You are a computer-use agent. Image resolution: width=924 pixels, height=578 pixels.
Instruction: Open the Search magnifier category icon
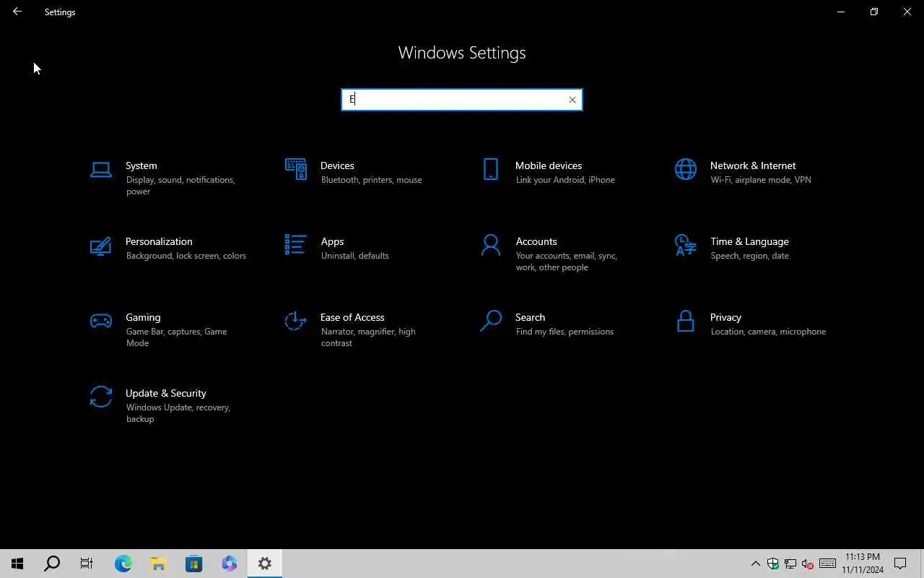[491, 321]
